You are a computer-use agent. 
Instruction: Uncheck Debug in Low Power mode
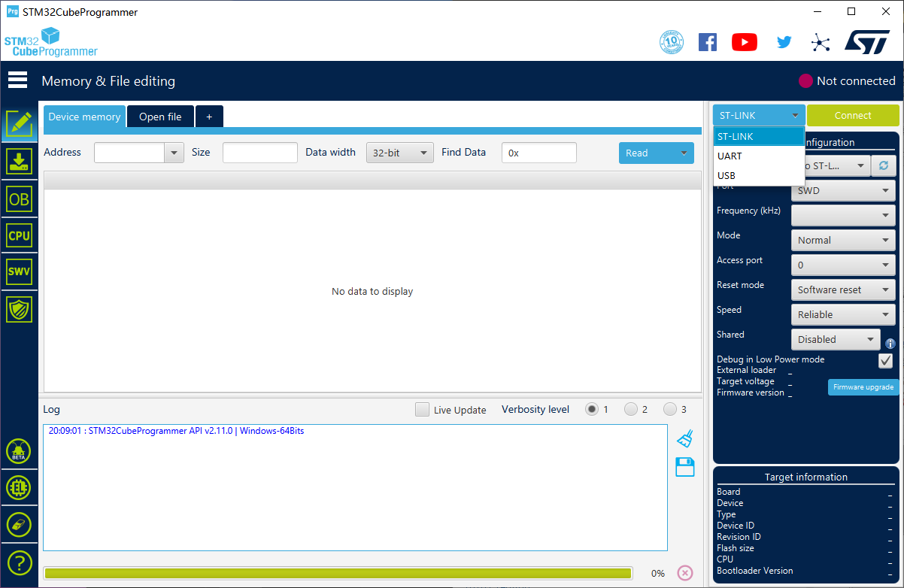[x=886, y=361]
